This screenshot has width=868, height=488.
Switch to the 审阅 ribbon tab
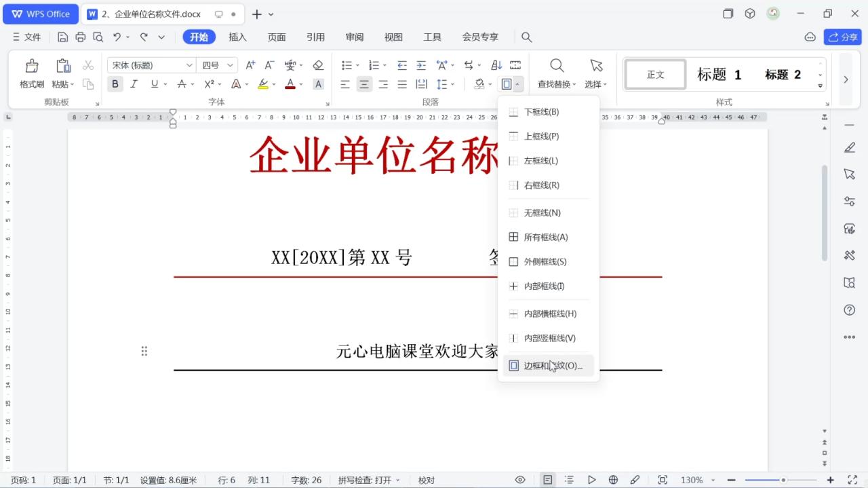355,37
